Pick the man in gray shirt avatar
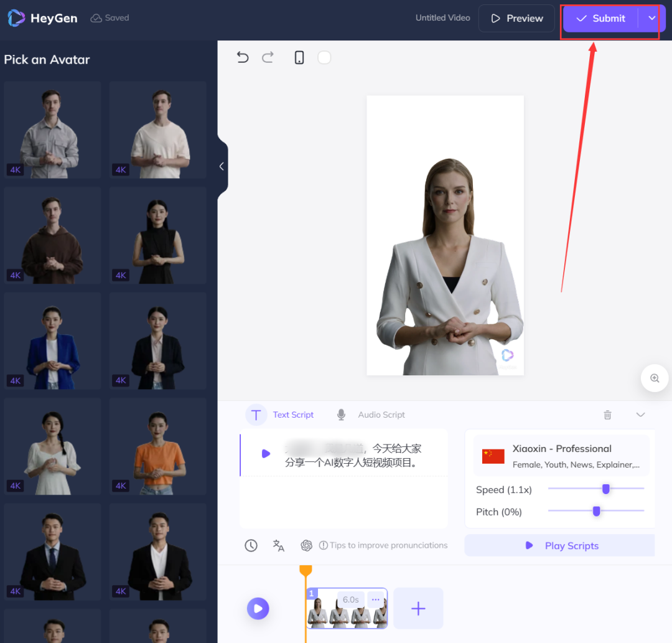Image resolution: width=672 pixels, height=643 pixels. [53, 130]
